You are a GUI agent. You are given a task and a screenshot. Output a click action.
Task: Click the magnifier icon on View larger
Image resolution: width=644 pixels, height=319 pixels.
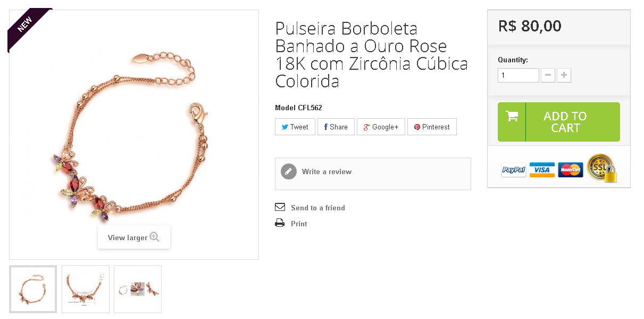(155, 237)
